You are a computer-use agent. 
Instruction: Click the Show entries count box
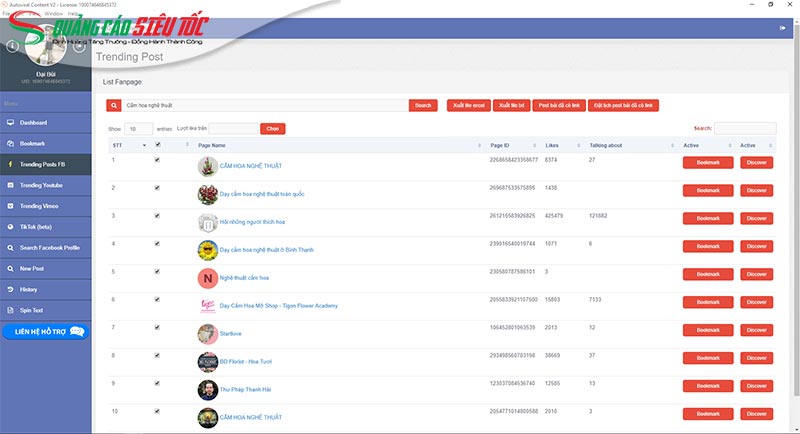click(x=138, y=129)
